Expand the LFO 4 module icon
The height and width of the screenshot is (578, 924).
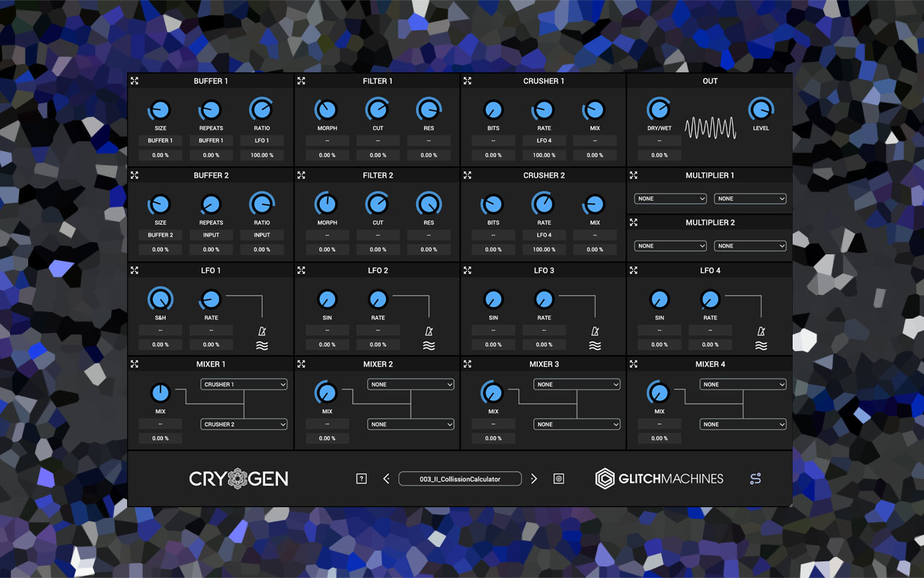[x=634, y=270]
